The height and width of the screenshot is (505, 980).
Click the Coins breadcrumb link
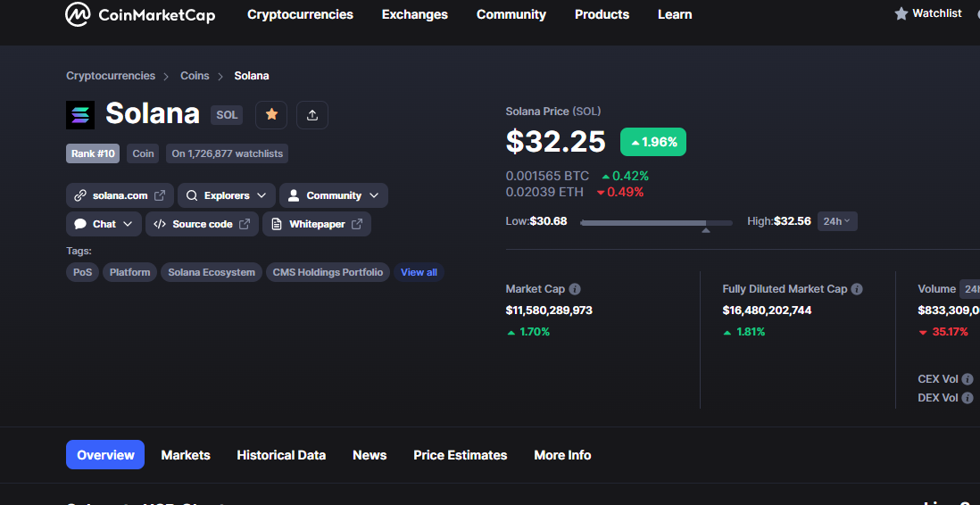pos(195,76)
